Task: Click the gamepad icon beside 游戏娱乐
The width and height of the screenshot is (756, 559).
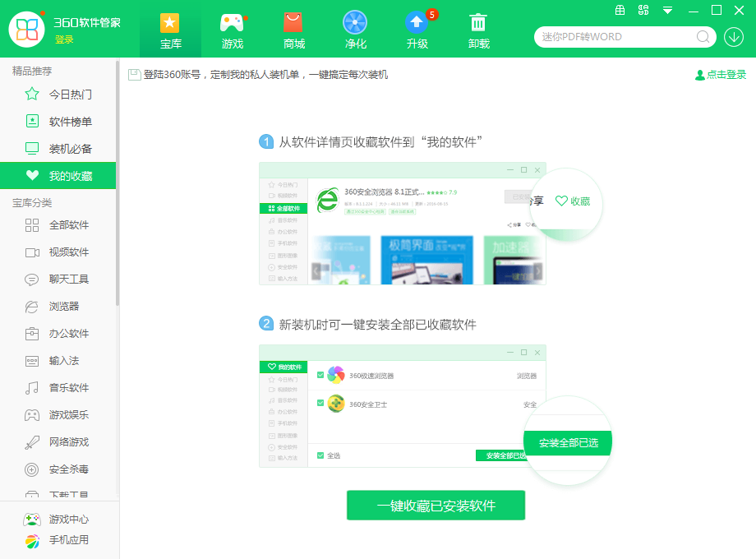Action: pos(32,415)
